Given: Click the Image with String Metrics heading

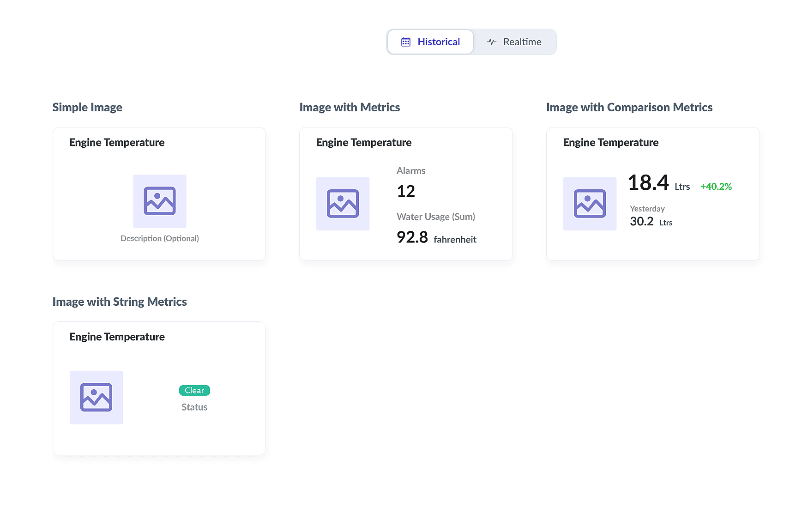Looking at the screenshot, I should (x=120, y=302).
